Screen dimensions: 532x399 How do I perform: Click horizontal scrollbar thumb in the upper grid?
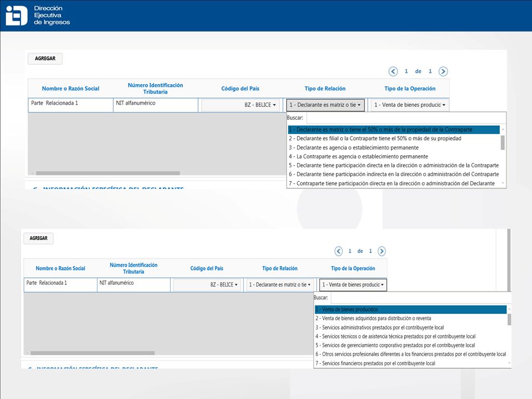[108, 173]
